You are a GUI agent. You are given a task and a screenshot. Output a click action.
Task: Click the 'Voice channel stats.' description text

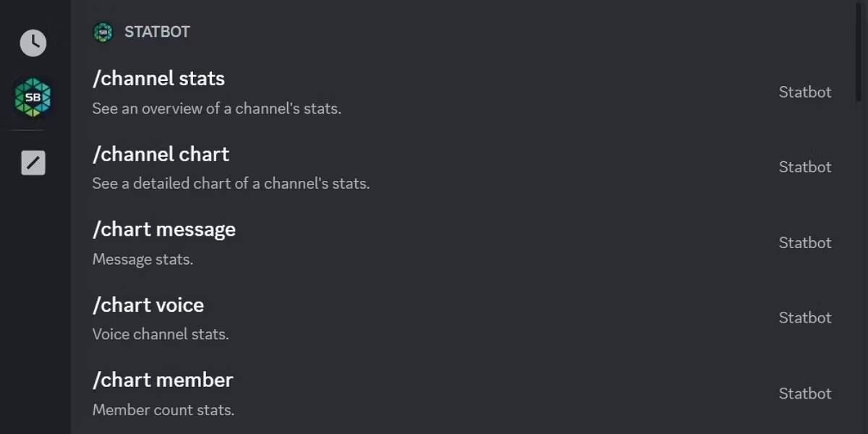(160, 334)
